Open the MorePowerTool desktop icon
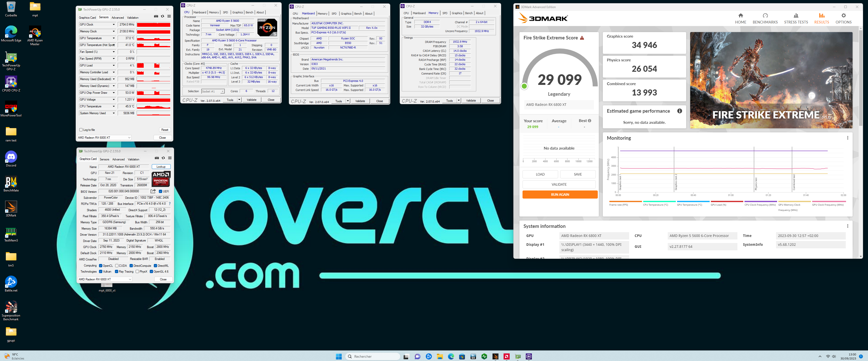Screen dimensions: 868x361 click(11, 109)
